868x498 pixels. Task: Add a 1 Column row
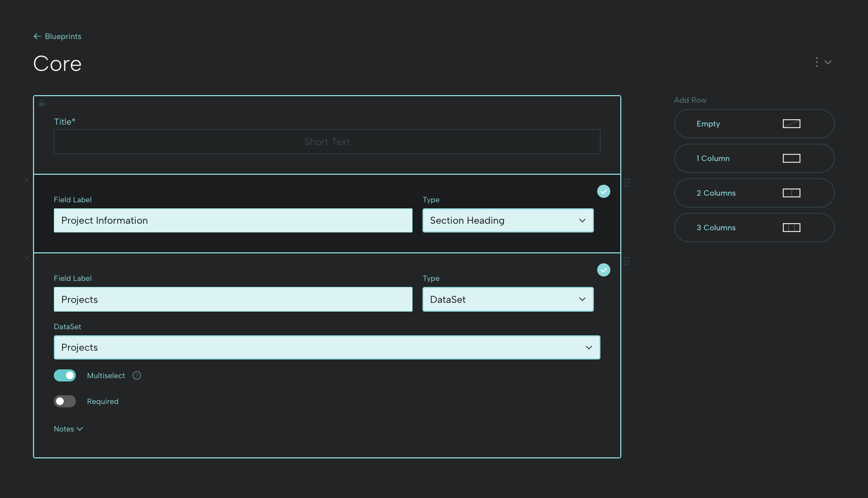(x=754, y=158)
